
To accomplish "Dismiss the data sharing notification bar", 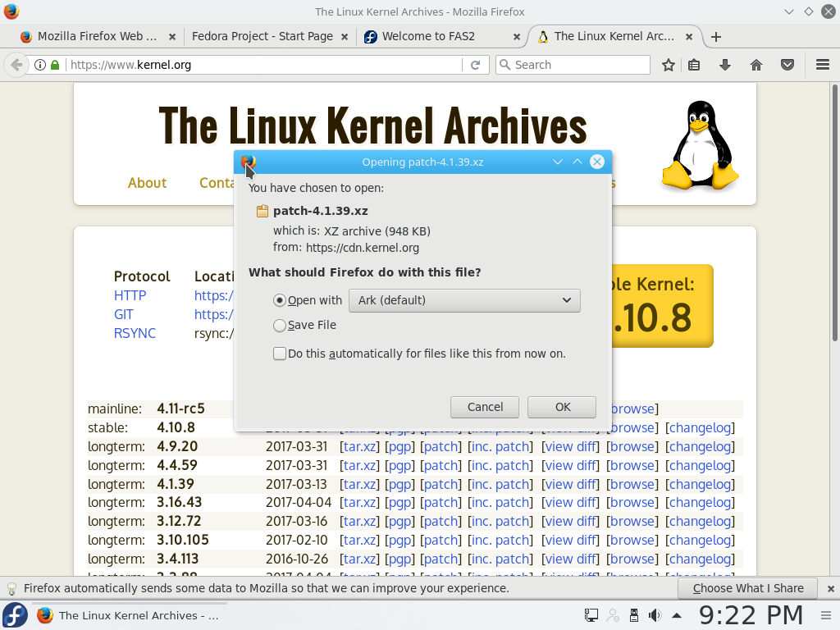I will [830, 589].
